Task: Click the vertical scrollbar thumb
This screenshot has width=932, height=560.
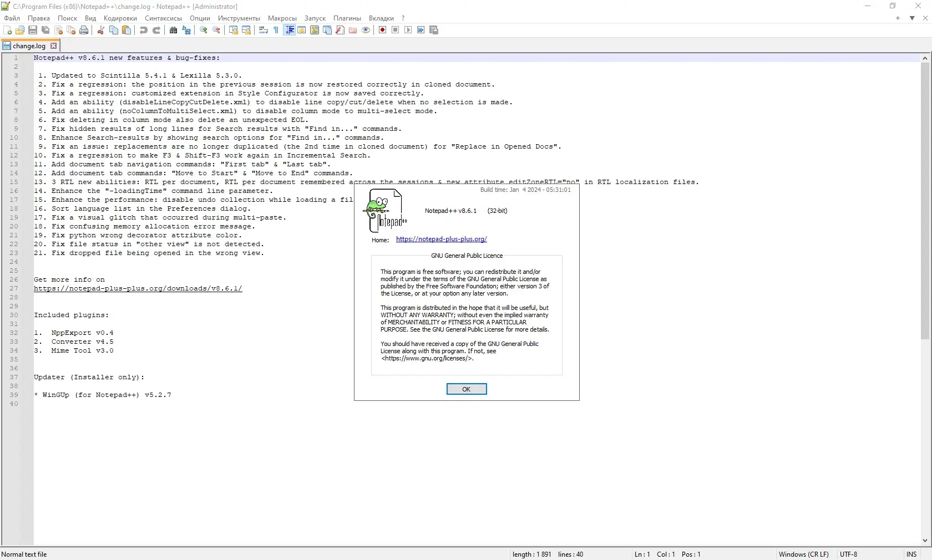Action: pyautogui.click(x=925, y=201)
